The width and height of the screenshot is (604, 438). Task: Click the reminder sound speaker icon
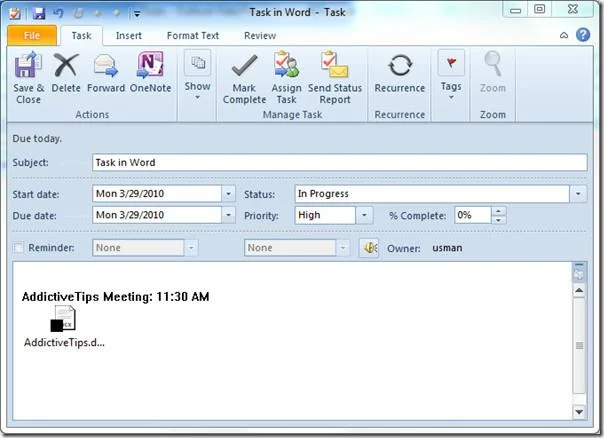pos(369,248)
